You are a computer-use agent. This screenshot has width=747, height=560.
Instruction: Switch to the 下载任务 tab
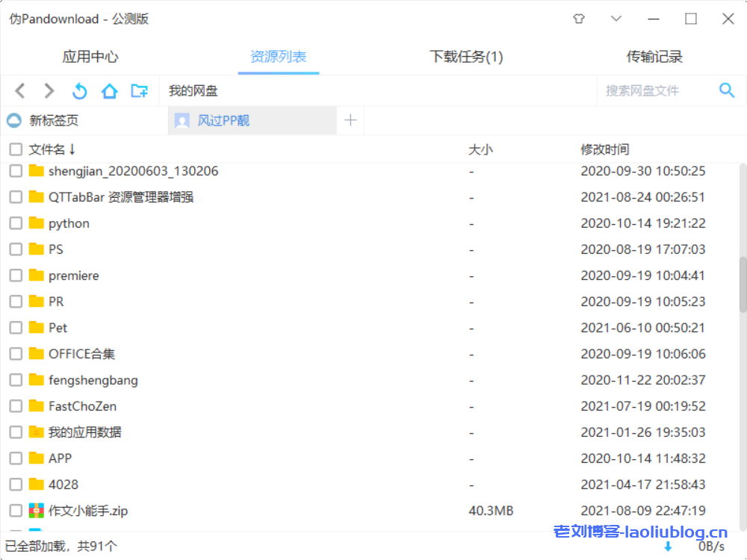pyautogui.click(x=466, y=56)
